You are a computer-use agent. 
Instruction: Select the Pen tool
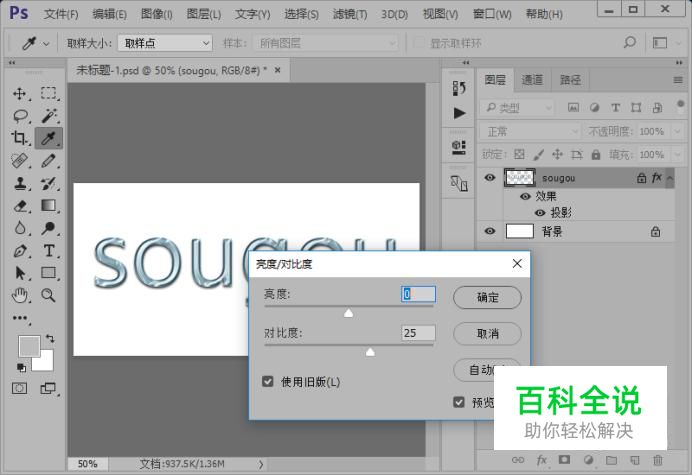(19, 251)
